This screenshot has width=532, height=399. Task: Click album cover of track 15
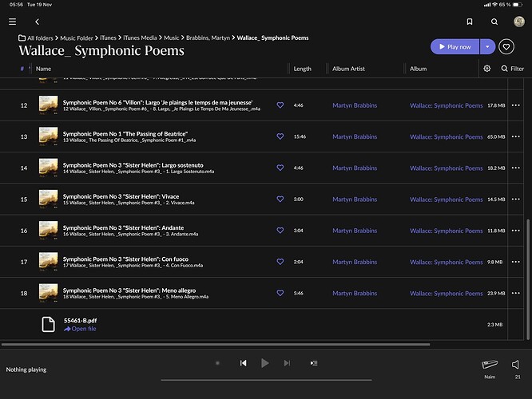(48, 199)
